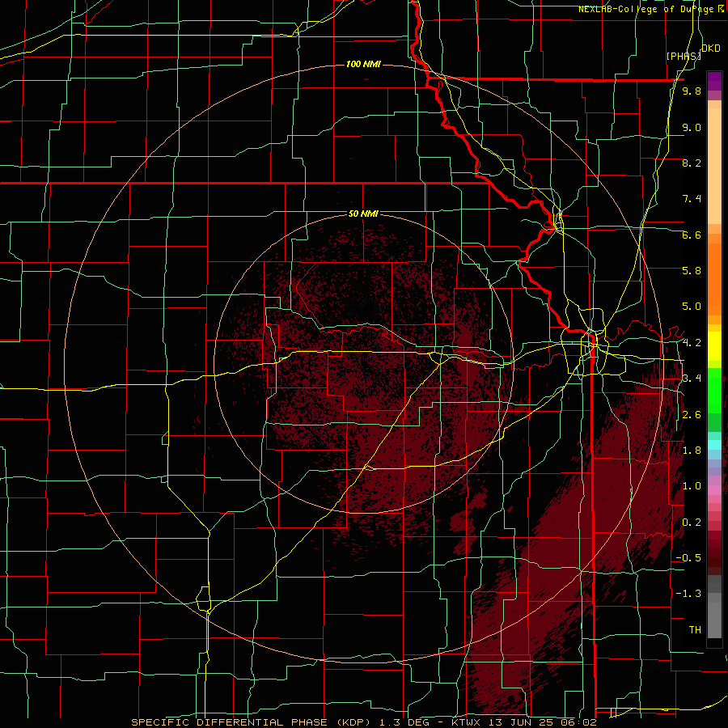Click the 1.0 scale label
Viewport: 728px width, 728px height.
click(692, 486)
